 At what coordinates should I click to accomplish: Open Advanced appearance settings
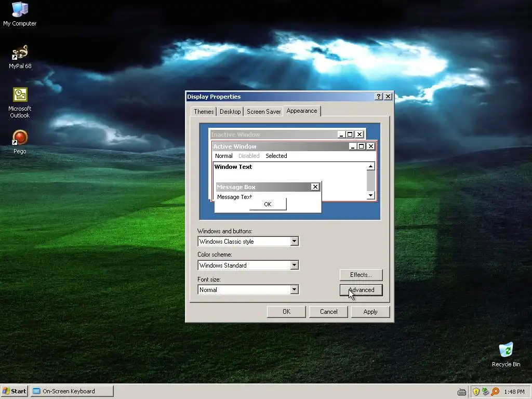coord(361,290)
